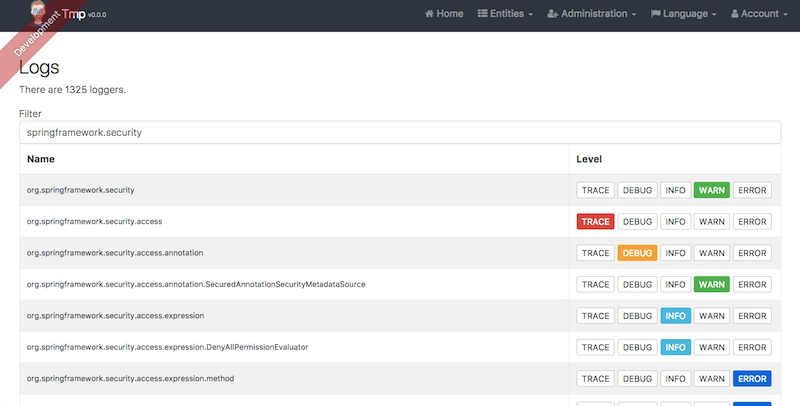This screenshot has height=406, width=800.
Task: Set org.springframework.security level to TRACE
Action: (595, 190)
